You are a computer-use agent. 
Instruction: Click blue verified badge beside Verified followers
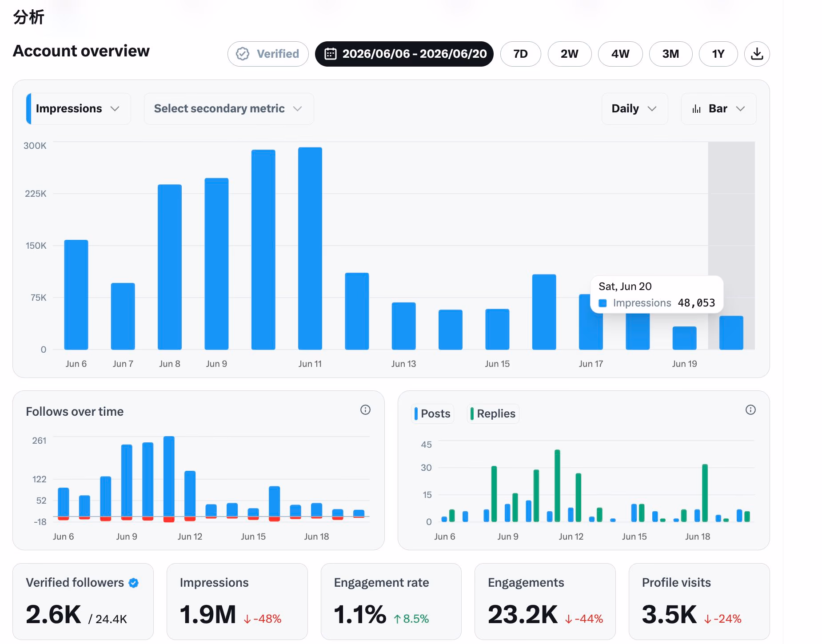click(134, 583)
